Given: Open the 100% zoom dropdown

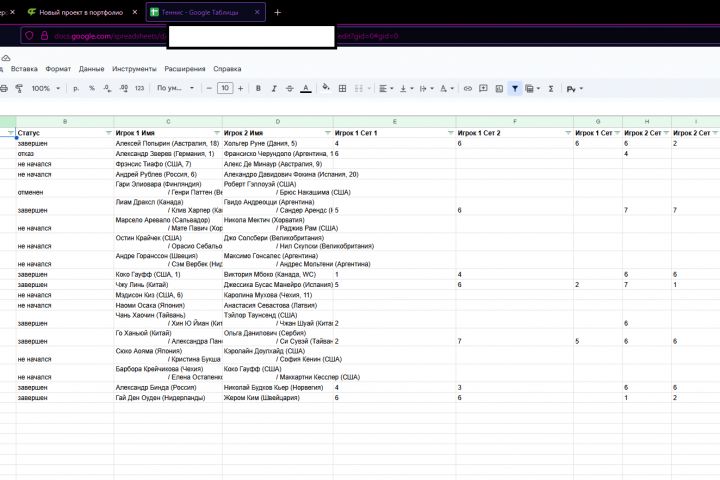Looking at the screenshot, I should [x=45, y=89].
